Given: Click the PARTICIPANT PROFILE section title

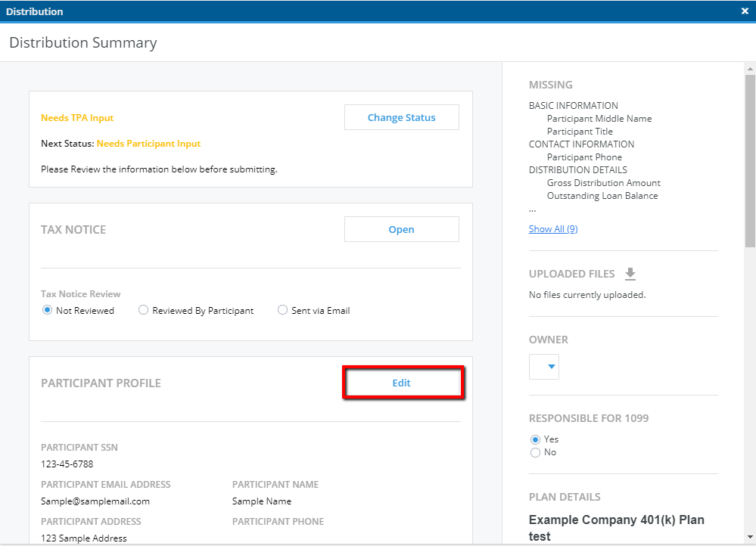Looking at the screenshot, I should [x=101, y=383].
